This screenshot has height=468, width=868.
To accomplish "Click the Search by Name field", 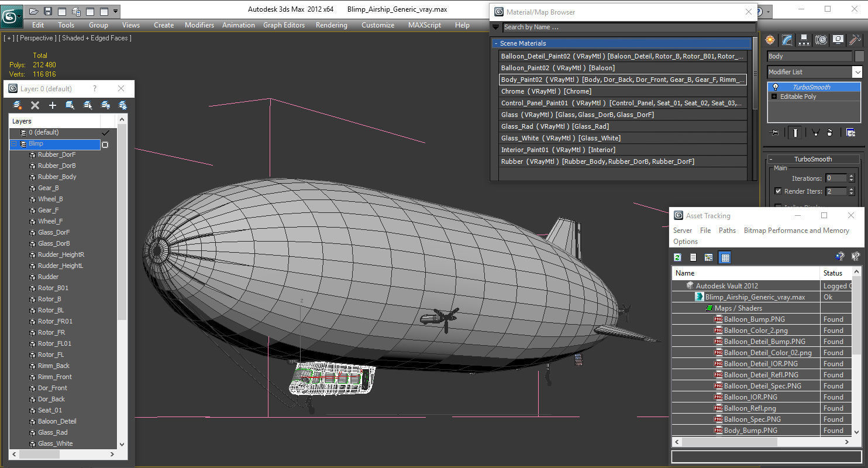I will click(x=629, y=27).
